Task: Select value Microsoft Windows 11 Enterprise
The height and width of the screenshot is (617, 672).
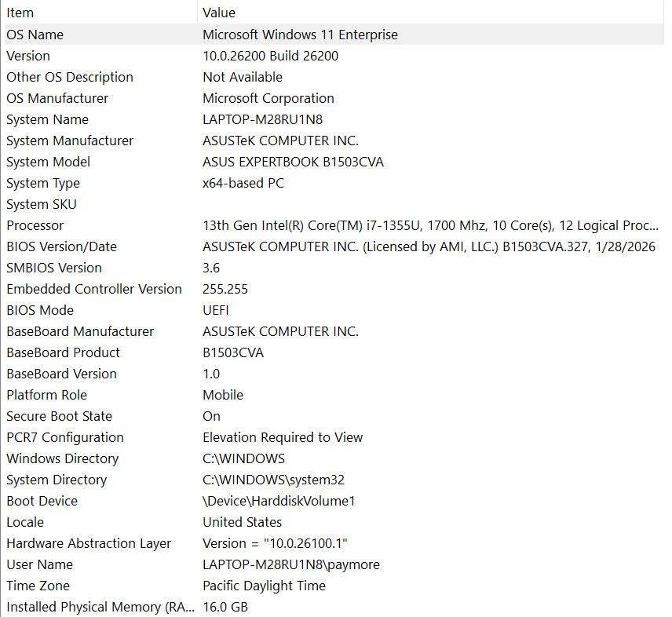Action: (x=300, y=35)
